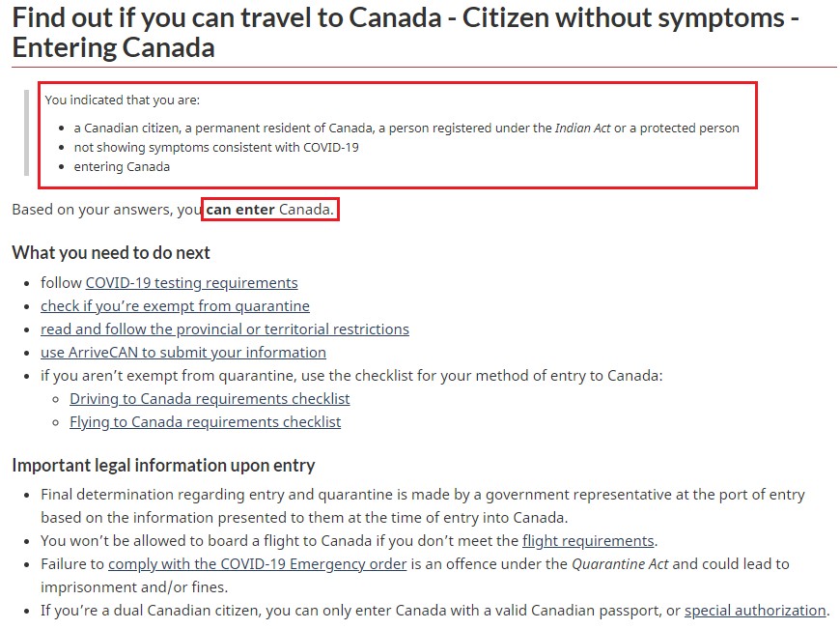
Task: Open Driving to Canada requirements checklist
Action: point(210,399)
